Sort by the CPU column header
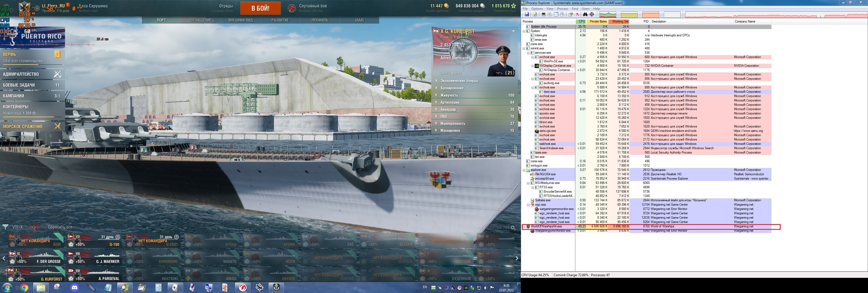Image resolution: width=868 pixels, height=293 pixels. tap(581, 21)
